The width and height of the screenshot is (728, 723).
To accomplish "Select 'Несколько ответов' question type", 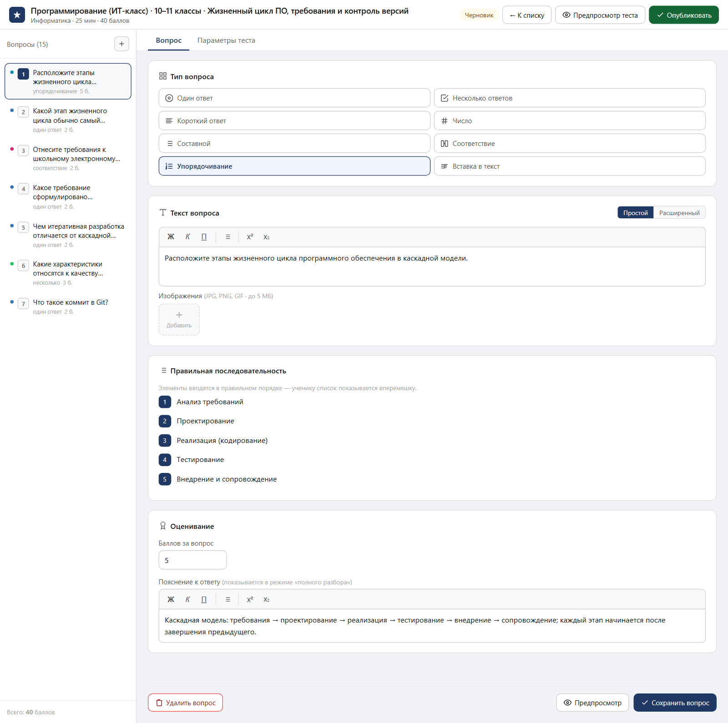I will pyautogui.click(x=570, y=98).
